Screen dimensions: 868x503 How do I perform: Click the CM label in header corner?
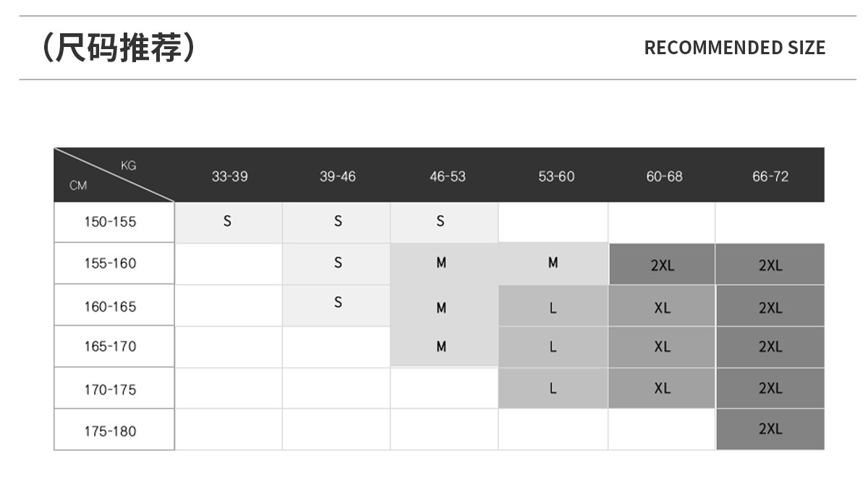click(x=78, y=186)
